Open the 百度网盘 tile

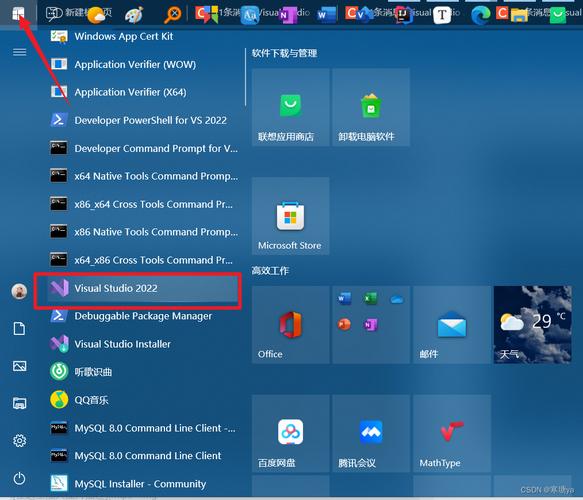tap(290, 433)
